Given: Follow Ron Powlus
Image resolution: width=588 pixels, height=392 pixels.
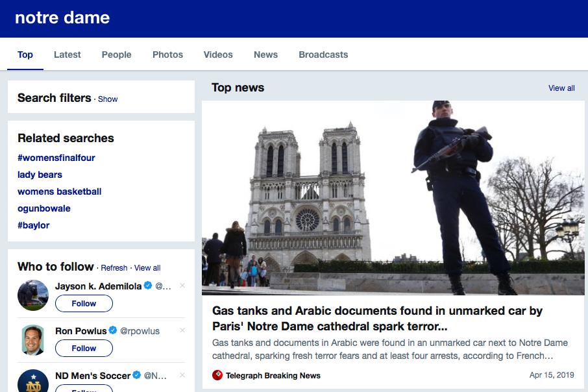Looking at the screenshot, I should point(84,348).
